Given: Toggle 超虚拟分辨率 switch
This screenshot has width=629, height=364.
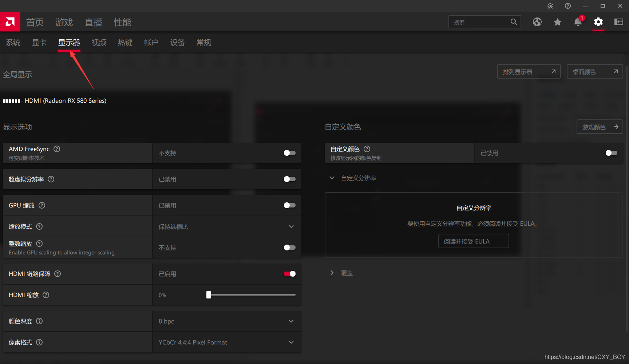Looking at the screenshot, I should [290, 179].
